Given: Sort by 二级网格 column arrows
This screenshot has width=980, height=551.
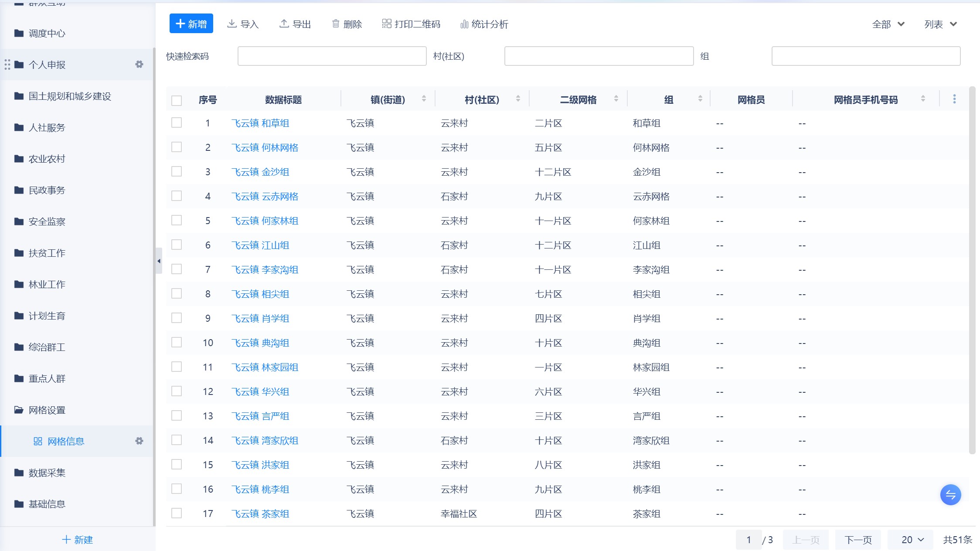Looking at the screenshot, I should 616,99.
